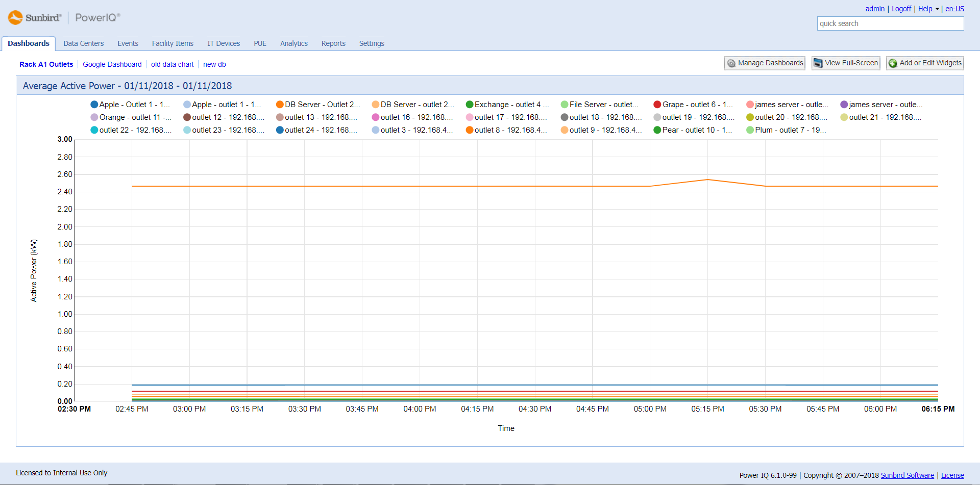Click the teal dot for outlet 22
980x485 pixels.
93,130
